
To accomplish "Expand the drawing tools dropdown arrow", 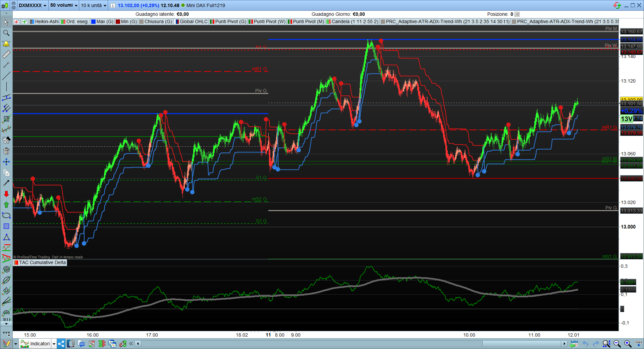I will pos(15,344).
